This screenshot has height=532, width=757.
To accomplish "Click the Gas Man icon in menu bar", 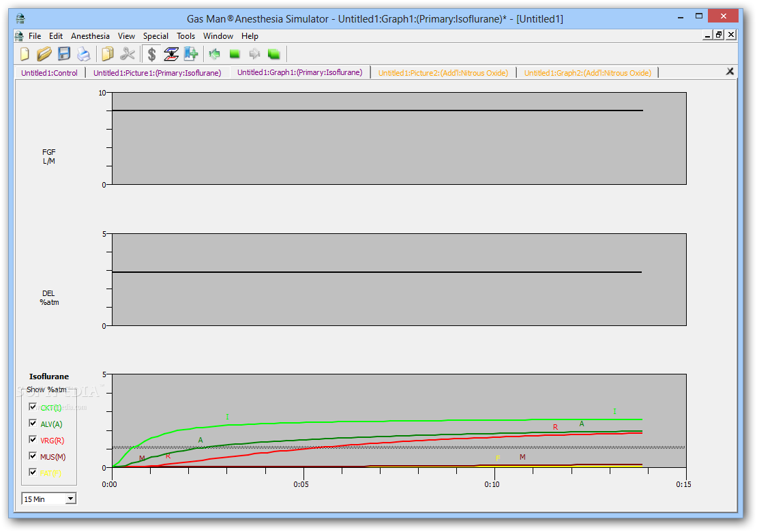I will [x=19, y=35].
